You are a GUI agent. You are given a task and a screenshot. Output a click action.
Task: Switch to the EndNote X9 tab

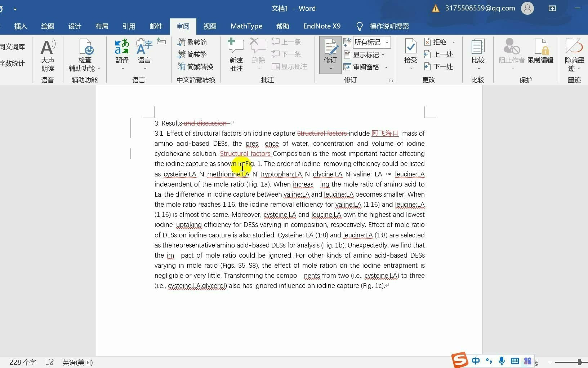point(322,26)
